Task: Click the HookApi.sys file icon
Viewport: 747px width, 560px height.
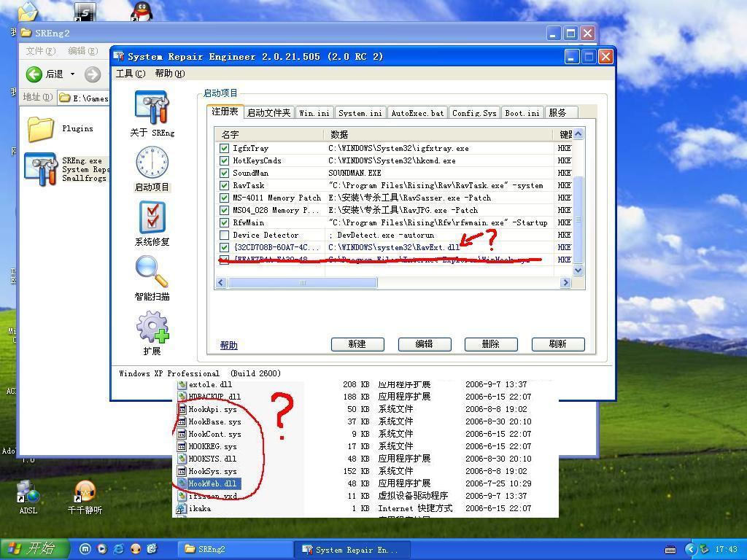Action: (x=182, y=409)
